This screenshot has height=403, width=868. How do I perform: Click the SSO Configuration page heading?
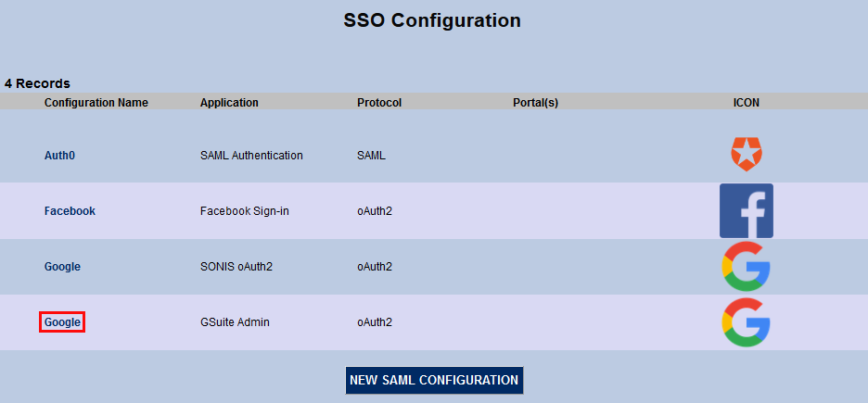(x=432, y=20)
